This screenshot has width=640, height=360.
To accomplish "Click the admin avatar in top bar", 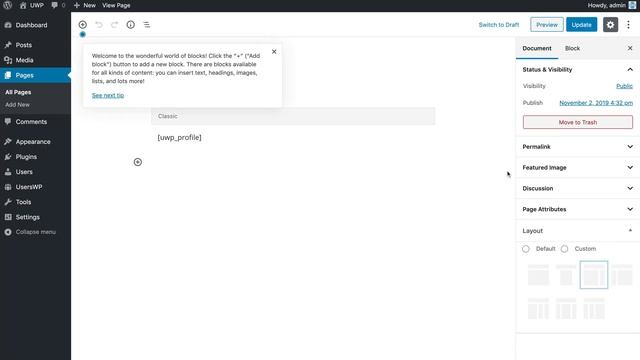I will point(632,5).
